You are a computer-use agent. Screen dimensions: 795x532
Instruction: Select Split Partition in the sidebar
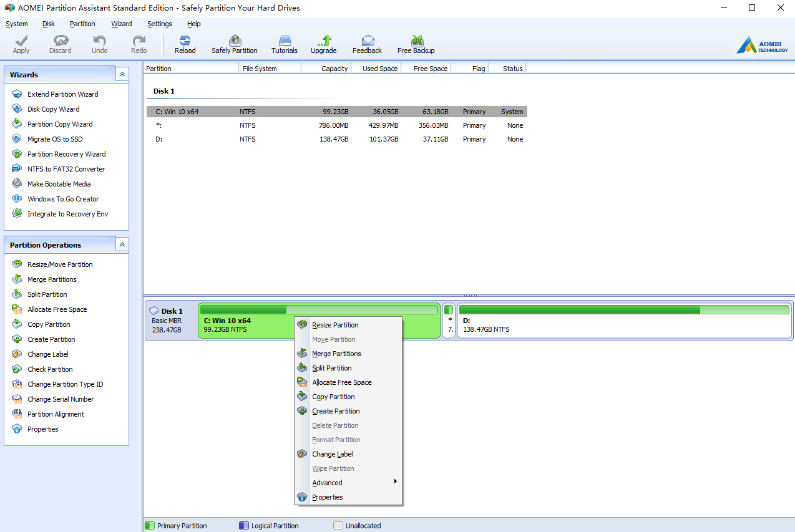point(47,294)
